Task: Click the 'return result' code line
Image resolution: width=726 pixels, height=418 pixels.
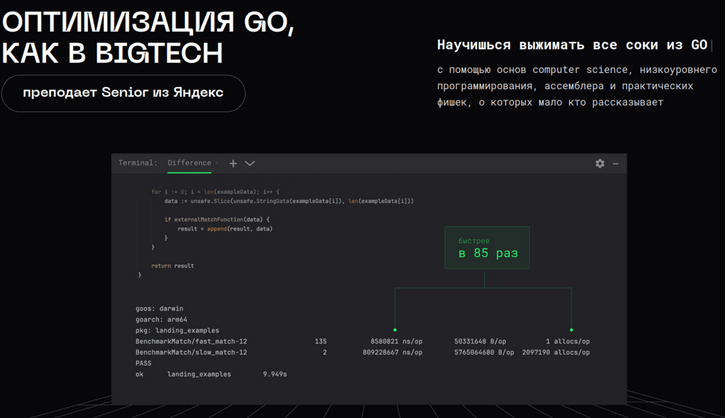Action: pos(173,266)
